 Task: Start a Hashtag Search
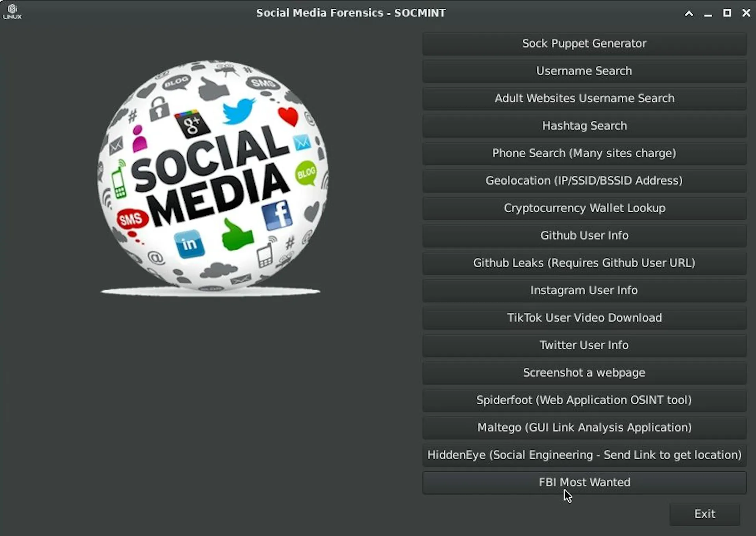pyautogui.click(x=584, y=126)
